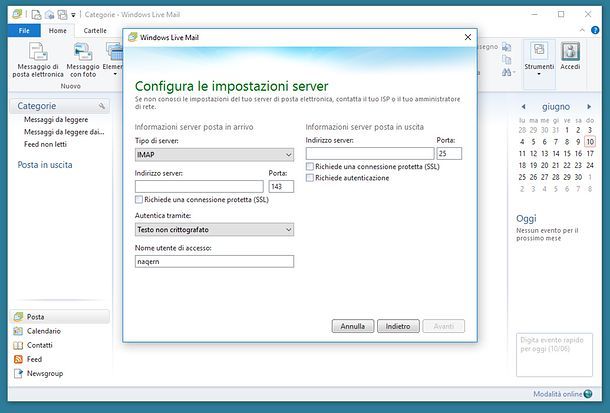Click the Accedi sign-in icon

(x=570, y=51)
